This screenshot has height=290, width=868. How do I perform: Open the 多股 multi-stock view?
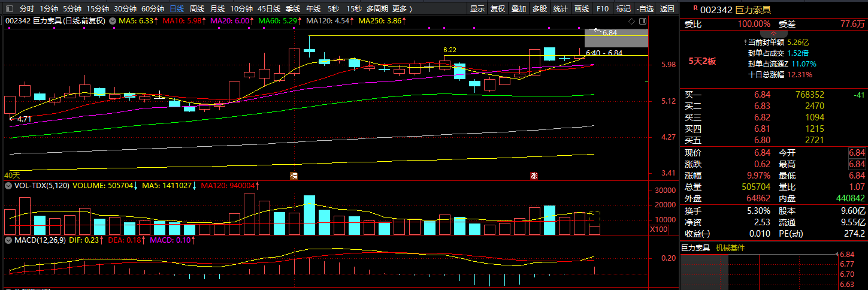540,9
